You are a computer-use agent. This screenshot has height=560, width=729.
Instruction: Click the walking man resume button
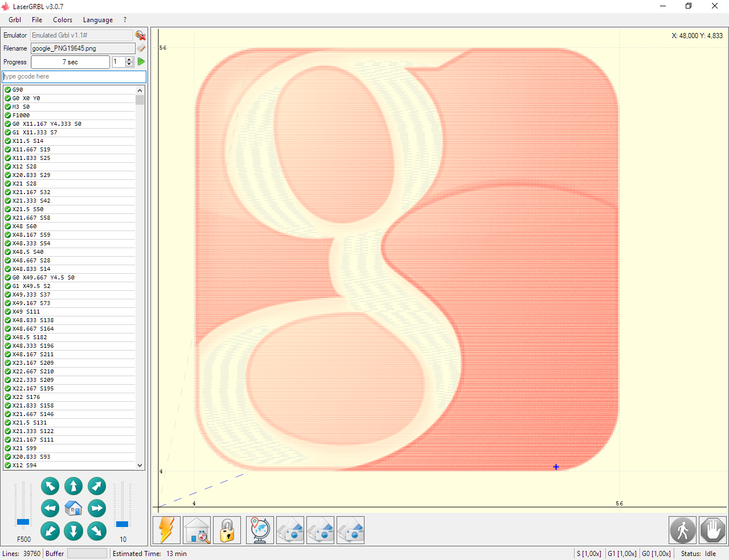[x=683, y=530]
